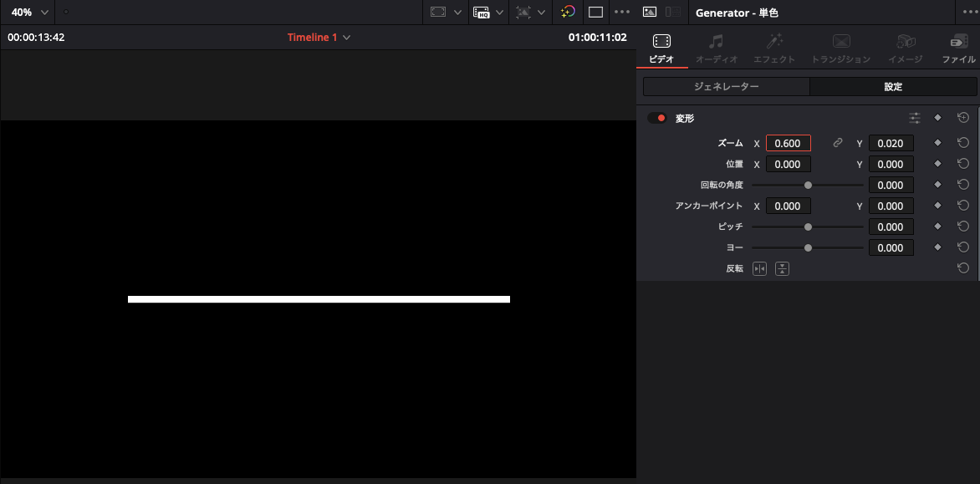
Task: Reset the ピッチ value
Action: tap(963, 226)
